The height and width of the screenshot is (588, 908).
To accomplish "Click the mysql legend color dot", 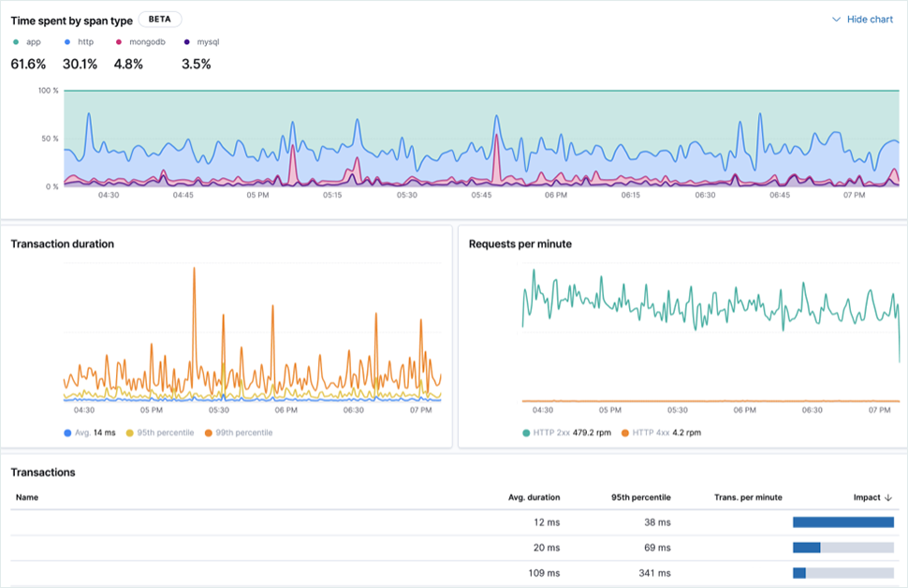I will pos(187,42).
